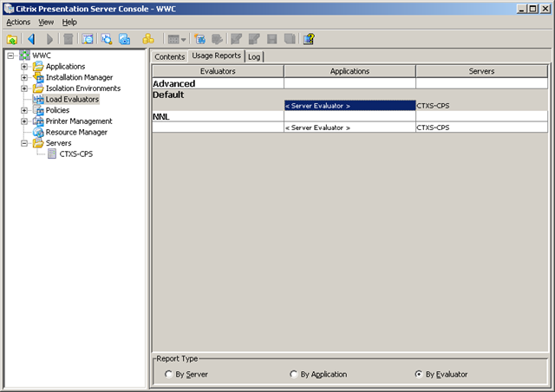The image size is (555, 392).
Task: Click the Servers folder icon
Action: 38,143
